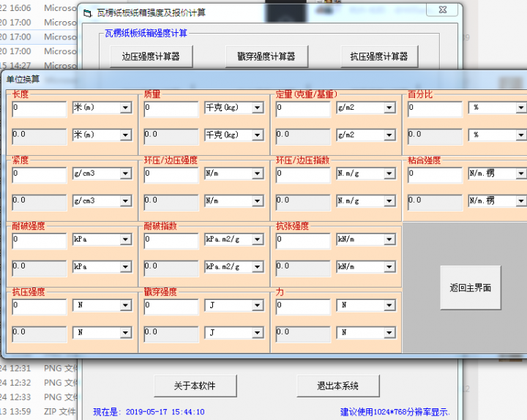Open the lower 紧度 g/cm3 result unit dropdown
The image size is (527, 420).
point(125,201)
